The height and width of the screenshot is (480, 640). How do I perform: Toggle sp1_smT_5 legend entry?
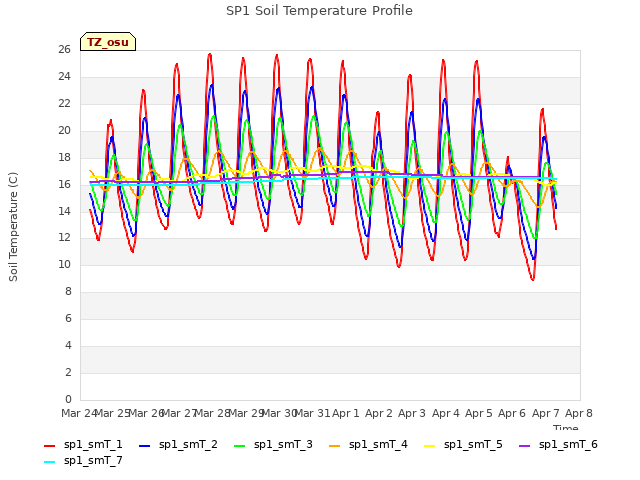[x=463, y=444]
